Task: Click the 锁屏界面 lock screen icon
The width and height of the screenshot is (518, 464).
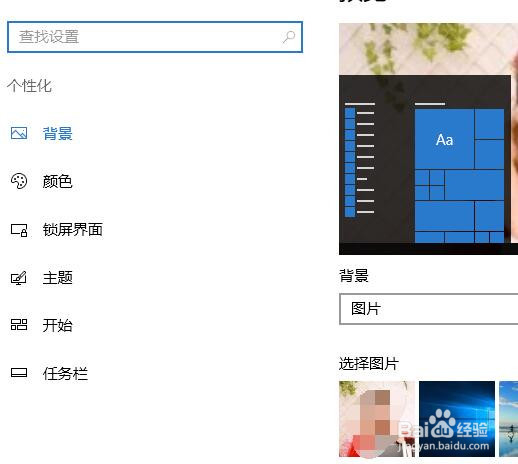Action: (x=19, y=230)
